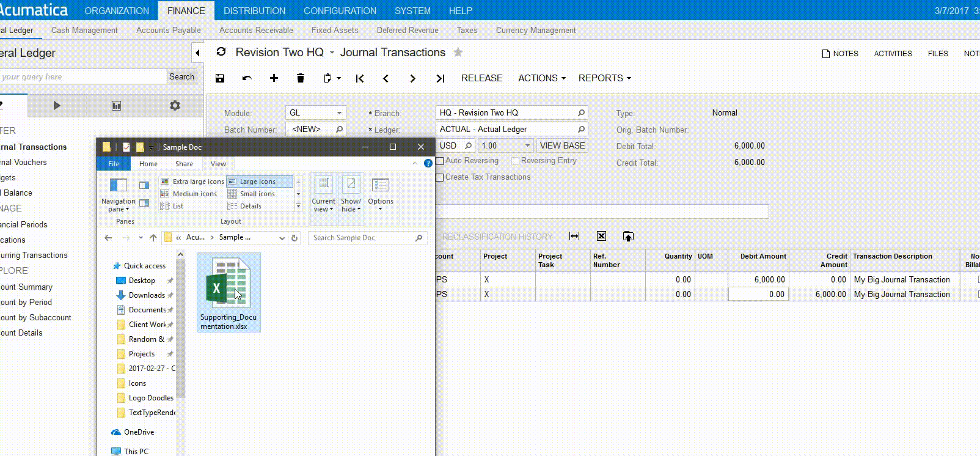Screen dimensions: 980x456
Task: Go to the last record
Action: (440, 78)
